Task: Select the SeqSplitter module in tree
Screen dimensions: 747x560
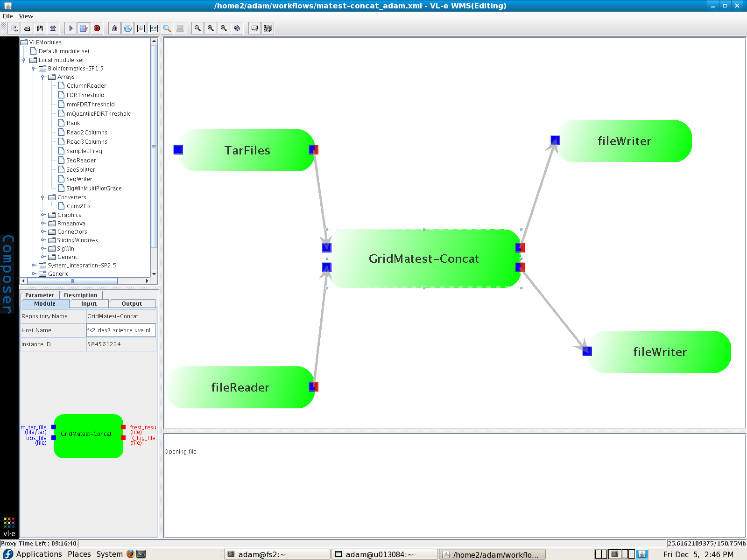Action: 80,170
